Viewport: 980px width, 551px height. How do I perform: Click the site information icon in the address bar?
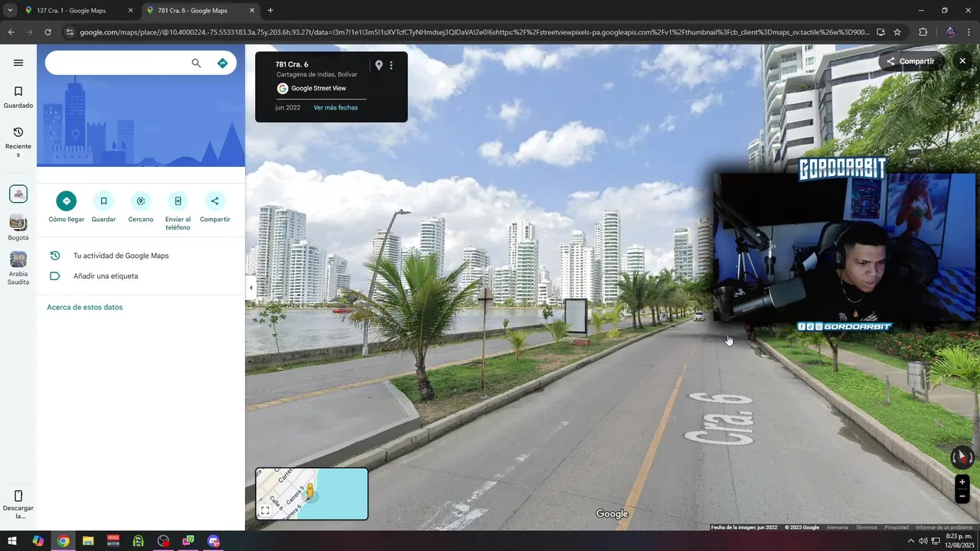(70, 32)
